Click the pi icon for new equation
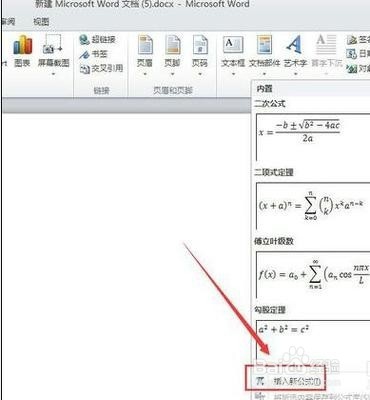The width and height of the screenshot is (370, 400). [x=260, y=381]
